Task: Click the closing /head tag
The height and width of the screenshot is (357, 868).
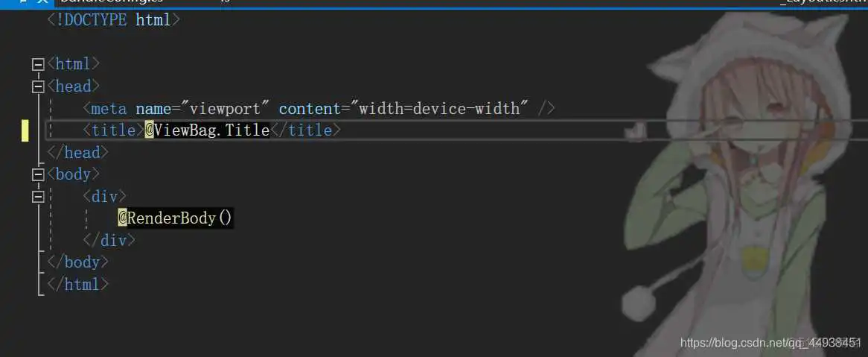Action: coord(78,153)
